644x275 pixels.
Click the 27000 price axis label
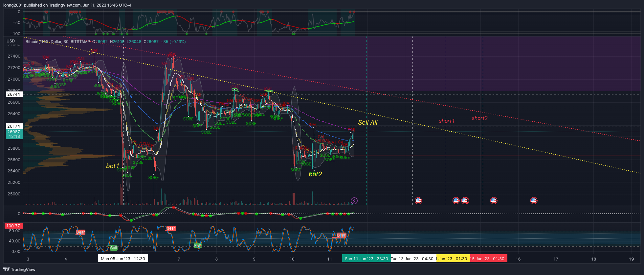pyautogui.click(x=14, y=79)
